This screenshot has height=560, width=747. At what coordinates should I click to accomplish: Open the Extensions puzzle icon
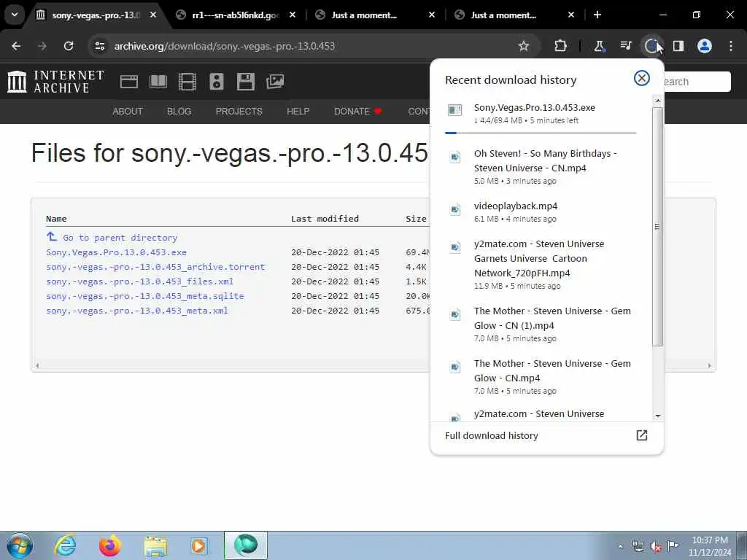[x=561, y=46]
